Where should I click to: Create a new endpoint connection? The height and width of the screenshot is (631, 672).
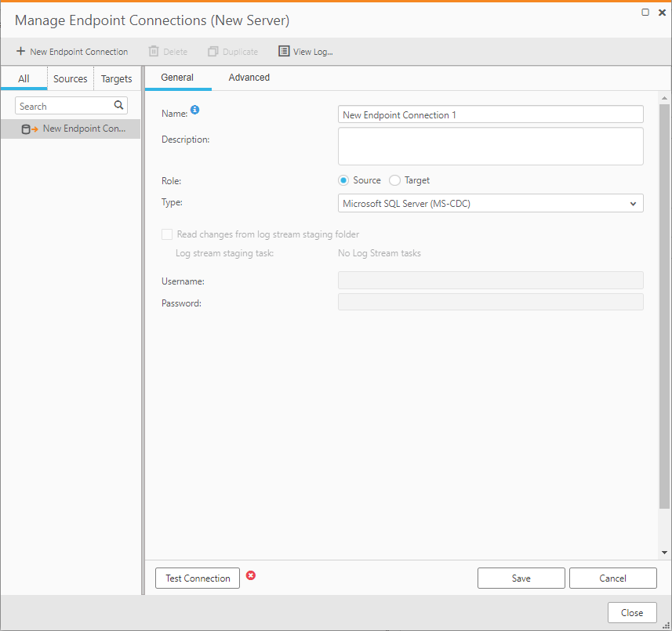(x=71, y=51)
